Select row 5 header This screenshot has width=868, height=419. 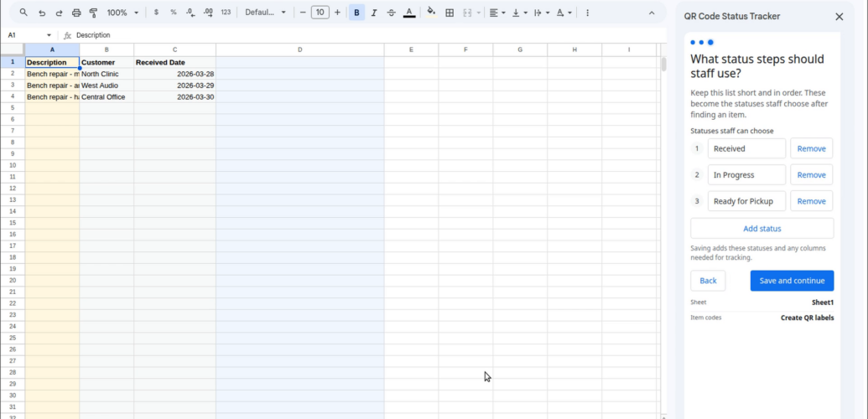tap(13, 108)
